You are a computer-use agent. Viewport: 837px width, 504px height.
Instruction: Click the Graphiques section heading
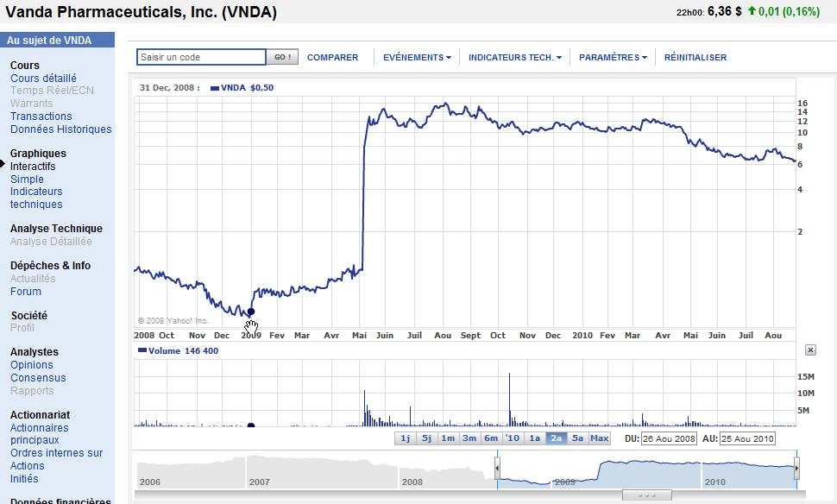(x=38, y=154)
